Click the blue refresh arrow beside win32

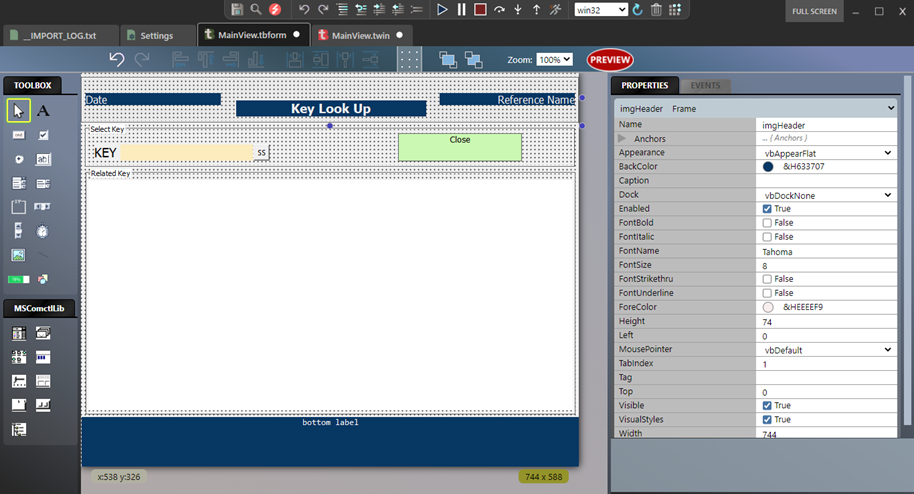coord(637,9)
